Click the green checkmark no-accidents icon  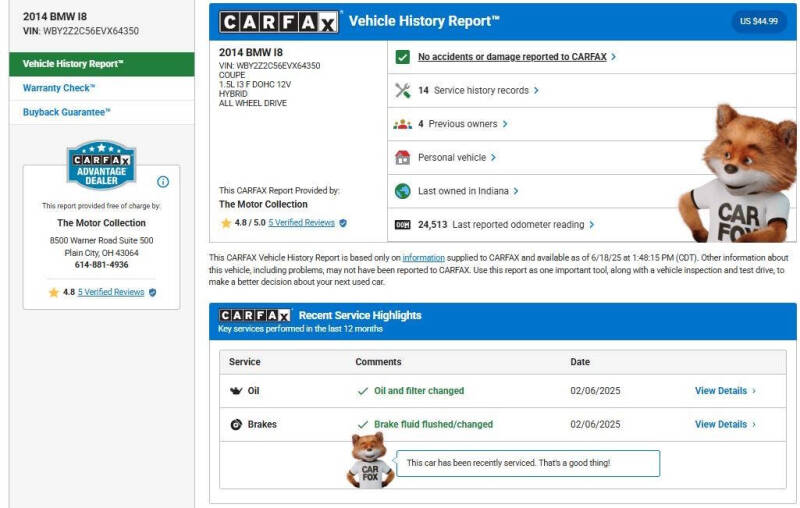[x=402, y=57]
